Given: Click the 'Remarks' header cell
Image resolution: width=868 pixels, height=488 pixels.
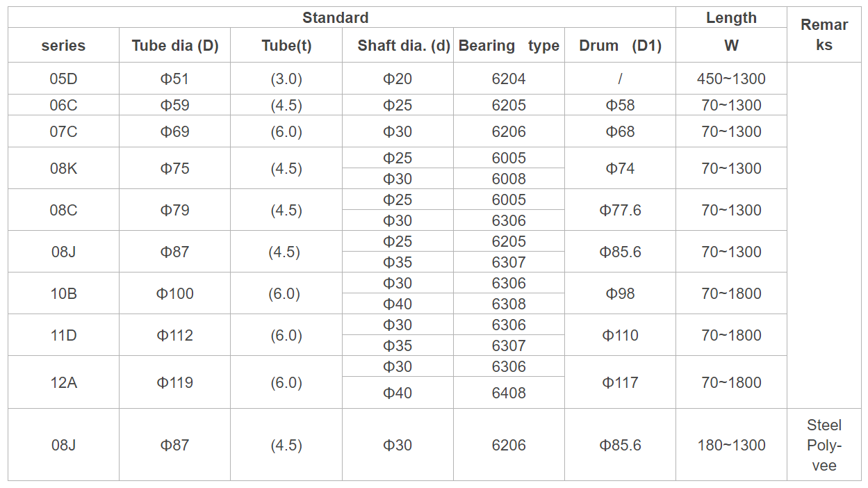Looking at the screenshot, I should (x=824, y=35).
